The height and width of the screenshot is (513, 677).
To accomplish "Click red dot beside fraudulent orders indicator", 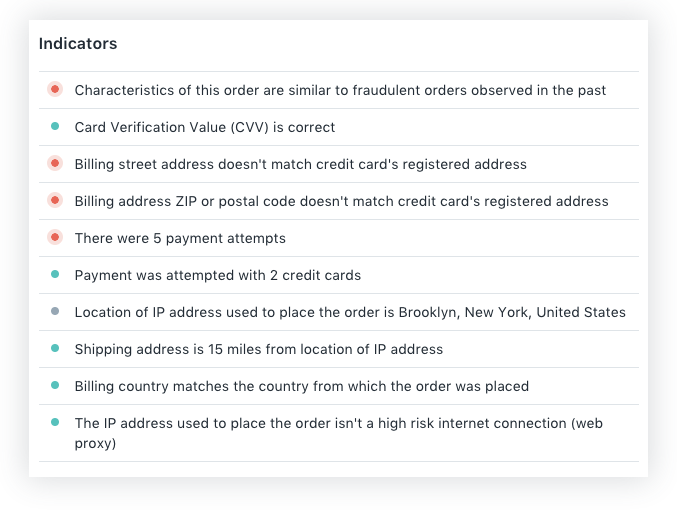I will [55, 89].
